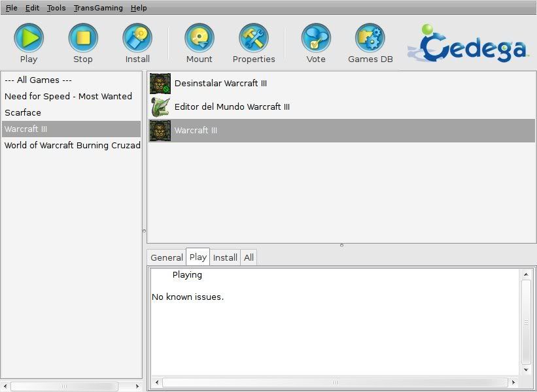Select Warcraft III in the games list

pos(71,129)
